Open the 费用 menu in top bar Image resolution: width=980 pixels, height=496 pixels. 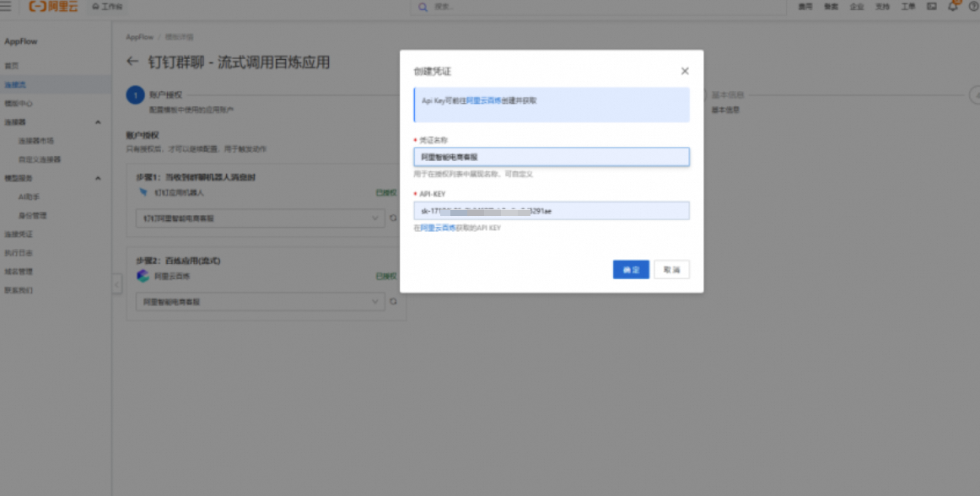point(805,7)
